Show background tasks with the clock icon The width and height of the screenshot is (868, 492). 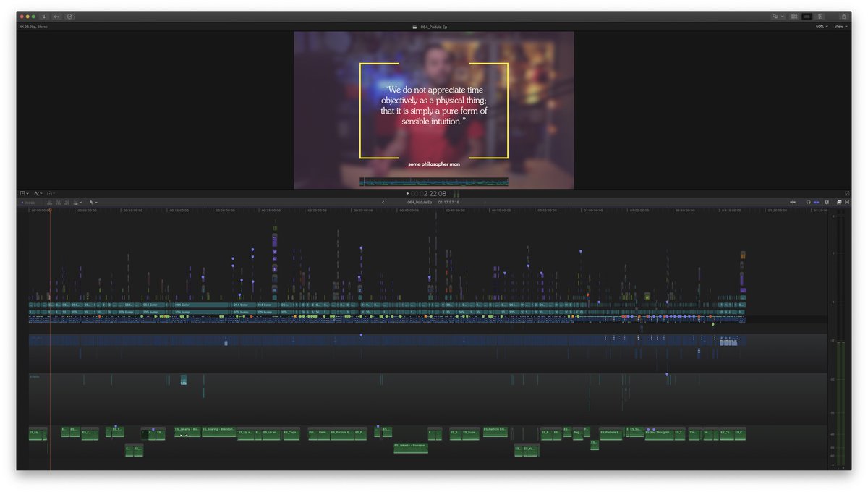coord(69,16)
